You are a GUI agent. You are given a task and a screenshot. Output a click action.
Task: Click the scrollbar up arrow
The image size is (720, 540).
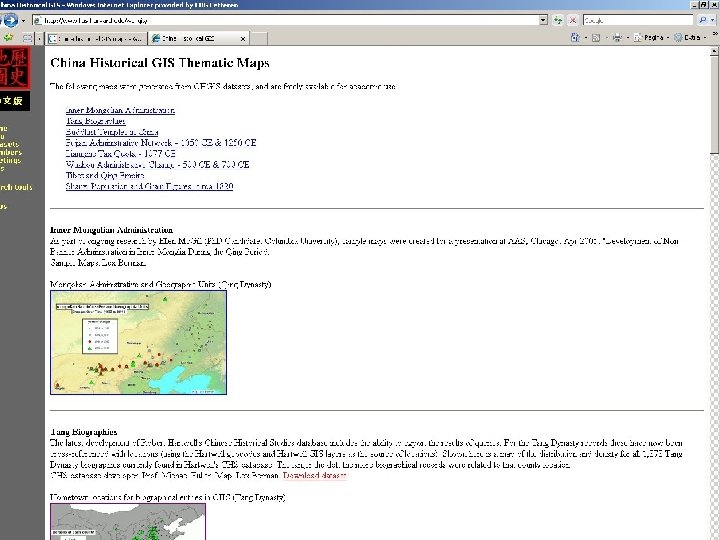click(715, 51)
